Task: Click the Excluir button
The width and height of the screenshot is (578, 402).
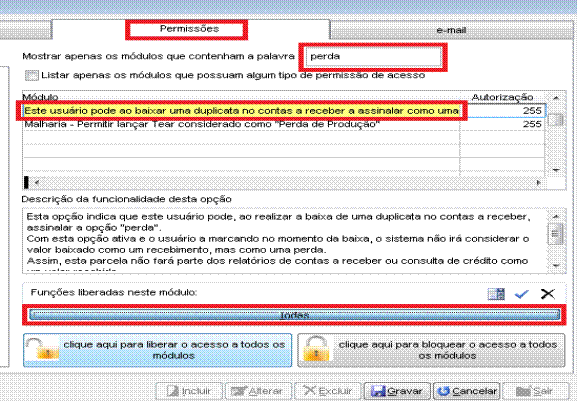Action: tap(328, 391)
